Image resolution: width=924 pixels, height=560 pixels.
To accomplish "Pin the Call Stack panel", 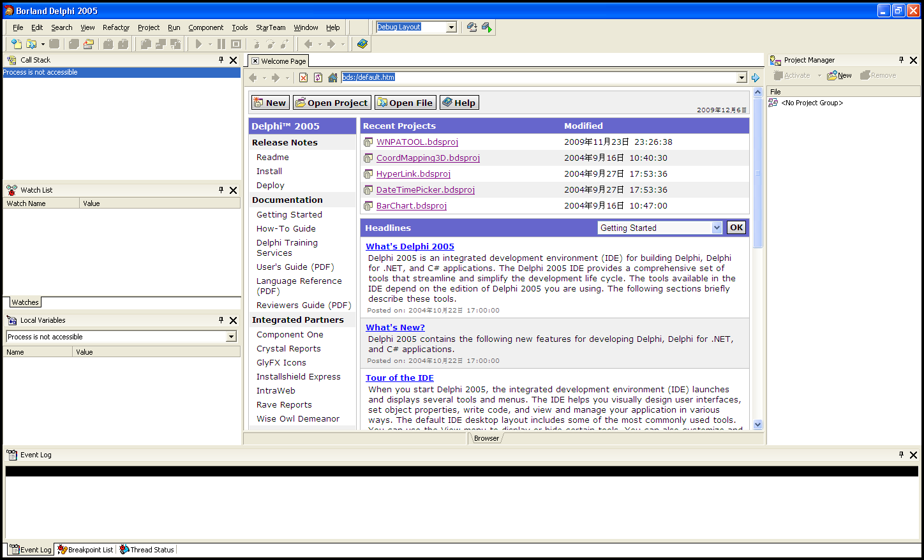I will pos(221,60).
